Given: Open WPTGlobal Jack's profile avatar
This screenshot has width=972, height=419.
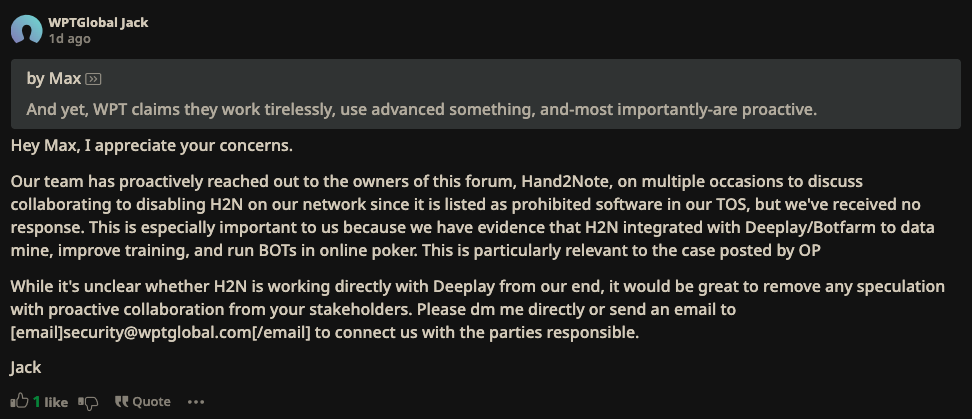Looking at the screenshot, I should click(x=27, y=29).
